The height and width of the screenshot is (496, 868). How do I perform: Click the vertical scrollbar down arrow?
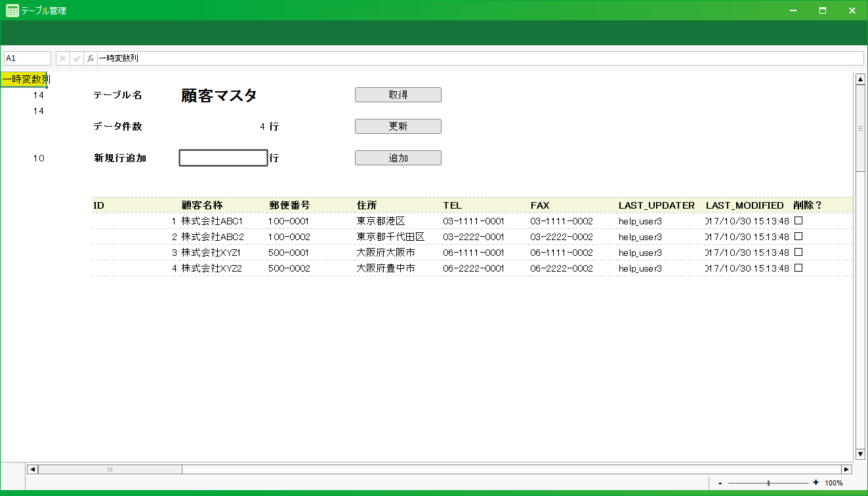pyautogui.click(x=860, y=454)
